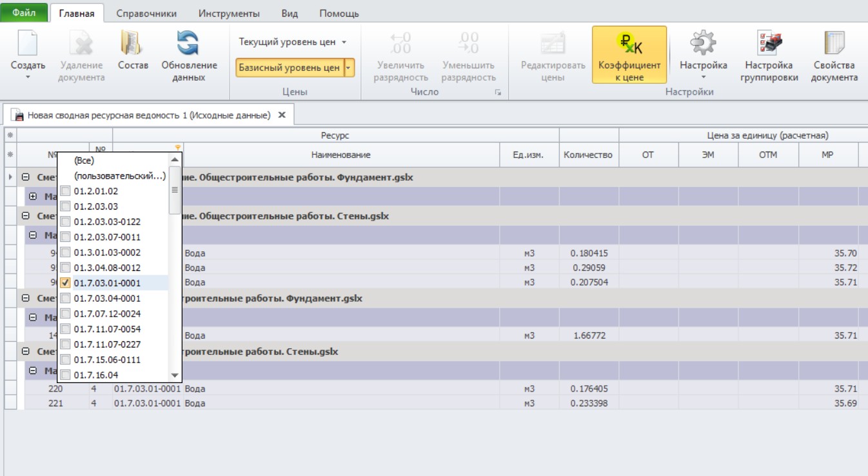Open the Текущий уровень цен dropdown
The width and height of the screenshot is (868, 476).
click(x=293, y=42)
